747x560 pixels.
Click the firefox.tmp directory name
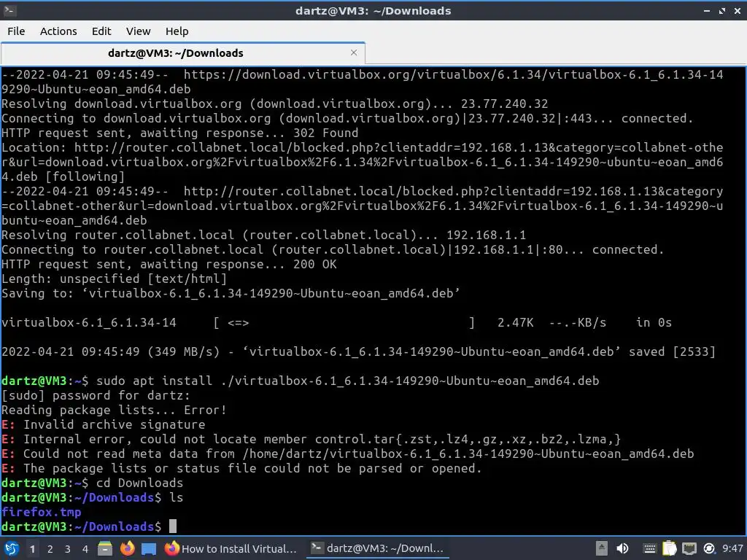pos(41,512)
